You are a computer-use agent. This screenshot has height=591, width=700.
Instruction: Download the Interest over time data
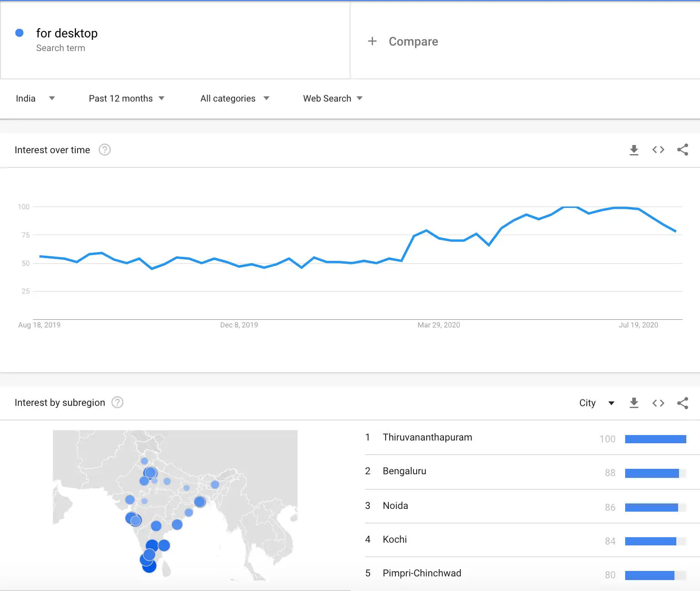(x=634, y=150)
